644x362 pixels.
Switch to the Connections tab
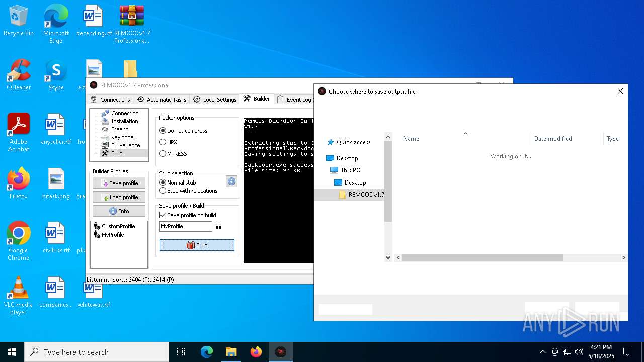[110, 99]
